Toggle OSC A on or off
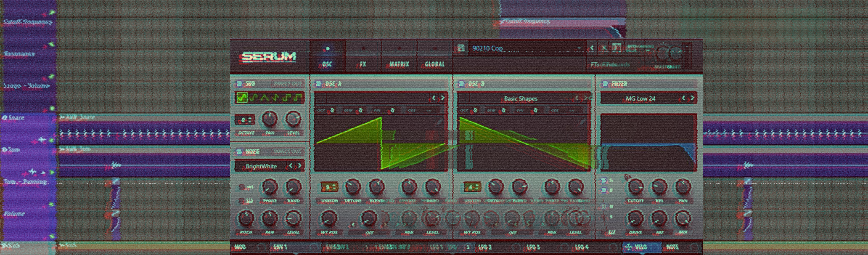868x255 pixels. pos(318,84)
